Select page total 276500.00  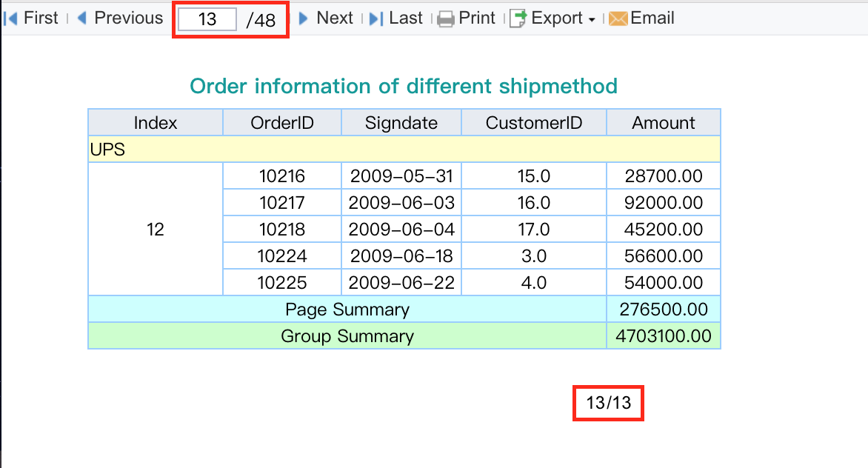[664, 310]
